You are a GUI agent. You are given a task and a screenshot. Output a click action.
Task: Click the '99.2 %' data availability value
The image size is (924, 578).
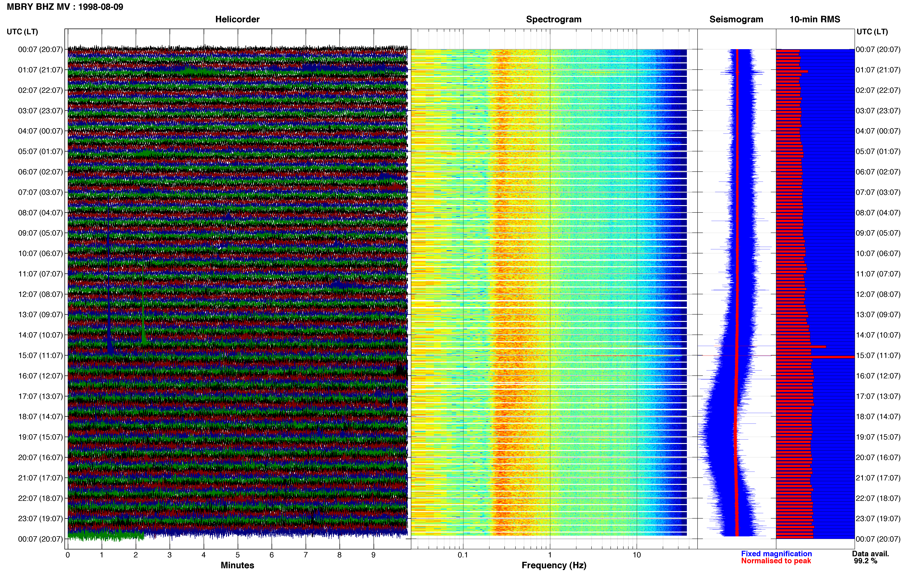[865, 561]
